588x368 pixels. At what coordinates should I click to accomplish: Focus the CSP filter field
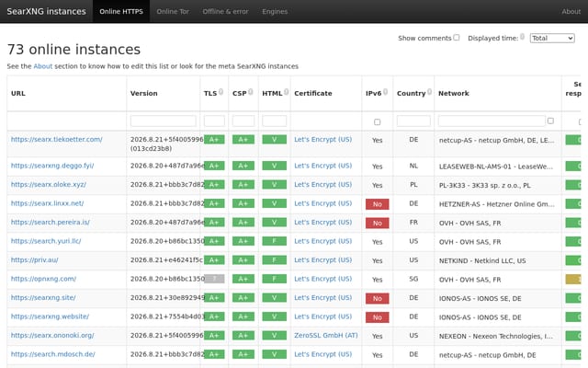243,121
